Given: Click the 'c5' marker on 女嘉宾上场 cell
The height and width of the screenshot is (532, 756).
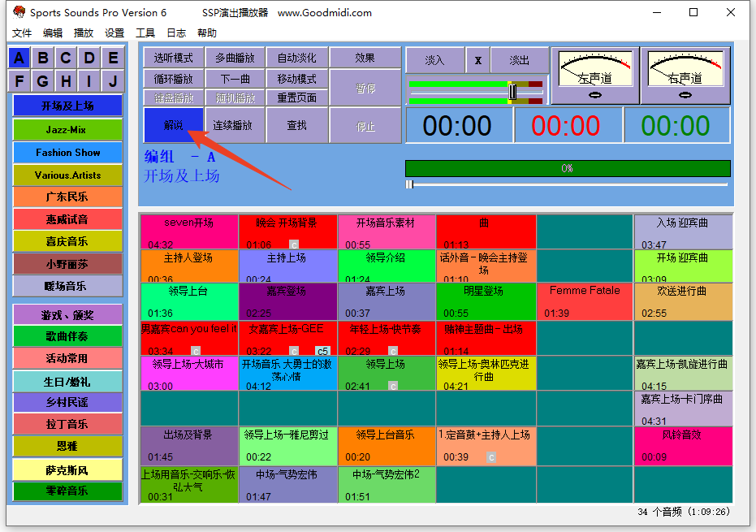Looking at the screenshot, I should pyautogui.click(x=322, y=351).
